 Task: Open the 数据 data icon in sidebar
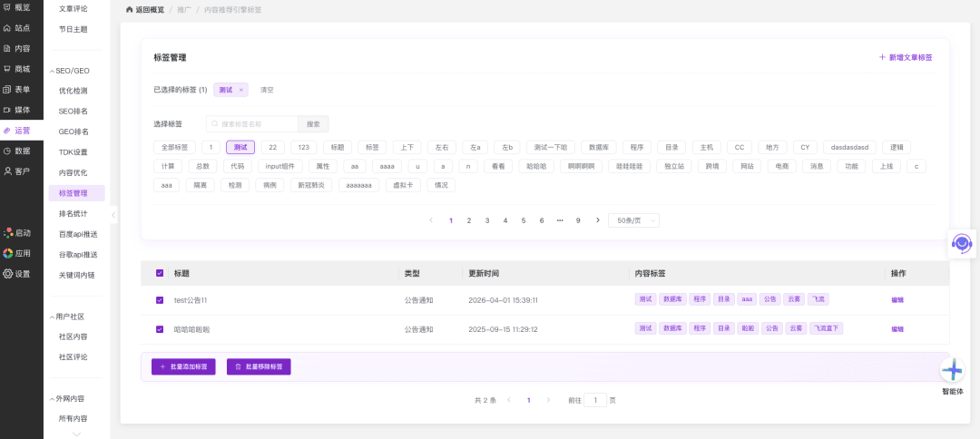point(7,151)
